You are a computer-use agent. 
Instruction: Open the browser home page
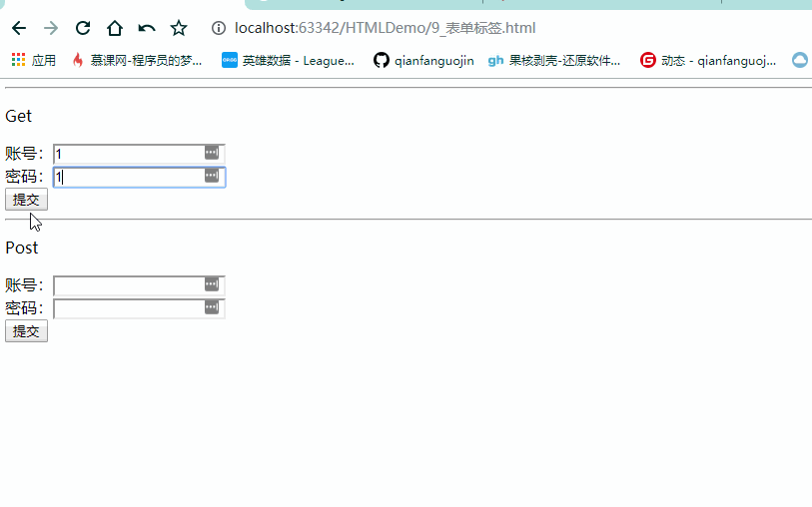click(x=115, y=28)
